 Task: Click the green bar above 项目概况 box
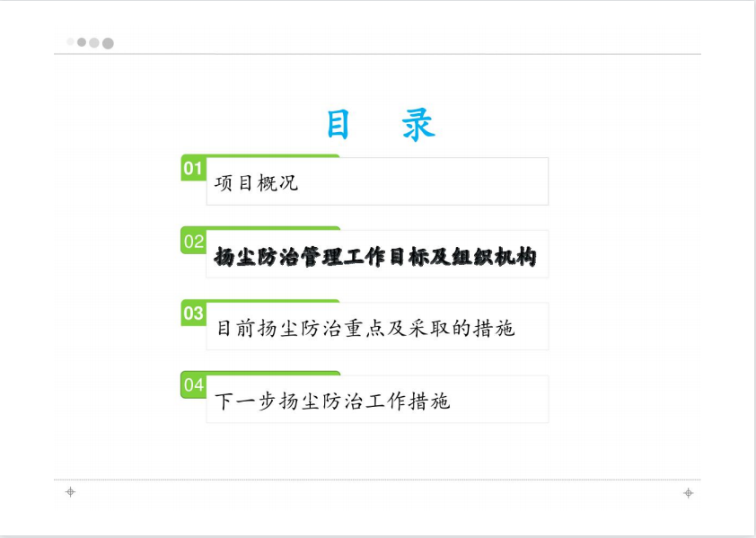click(x=273, y=156)
